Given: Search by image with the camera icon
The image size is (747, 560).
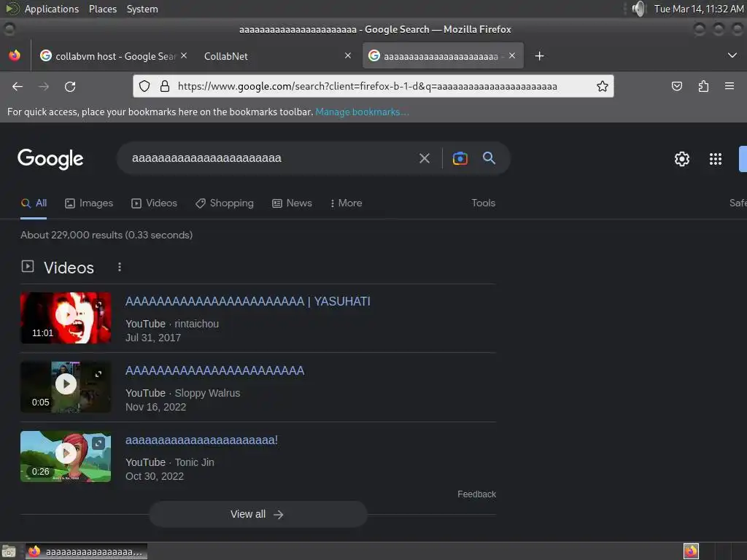Looking at the screenshot, I should (460, 158).
